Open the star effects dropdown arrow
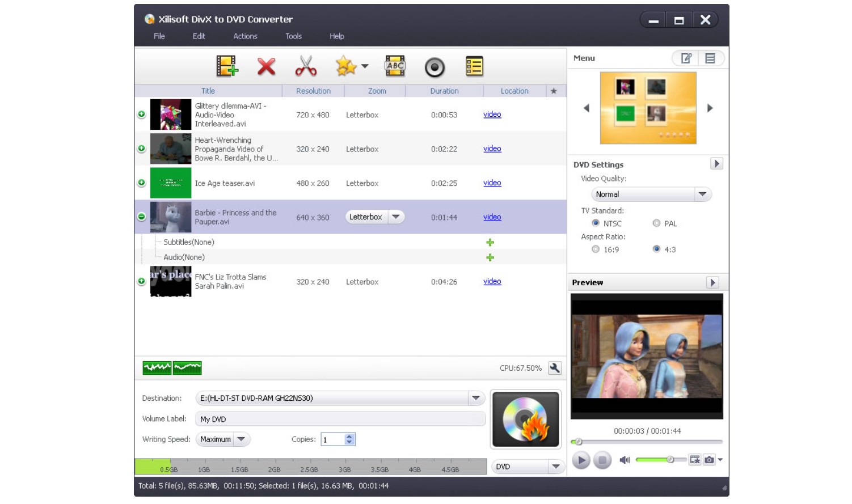 click(365, 66)
